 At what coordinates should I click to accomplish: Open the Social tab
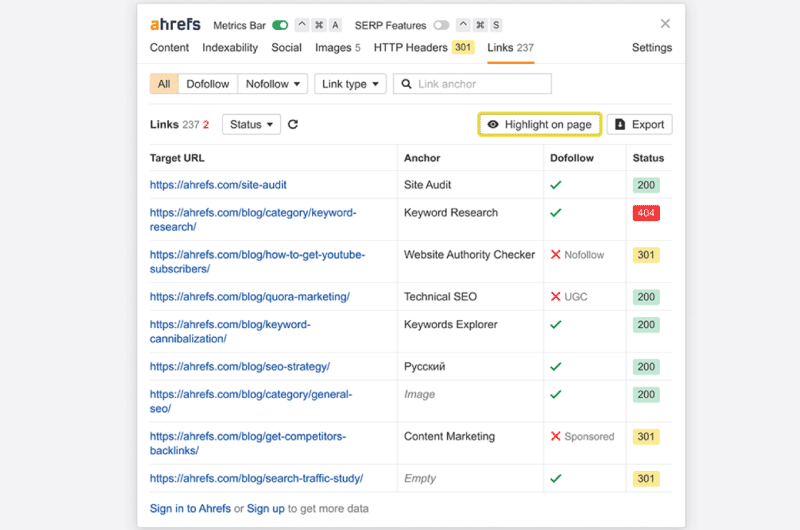(286, 47)
